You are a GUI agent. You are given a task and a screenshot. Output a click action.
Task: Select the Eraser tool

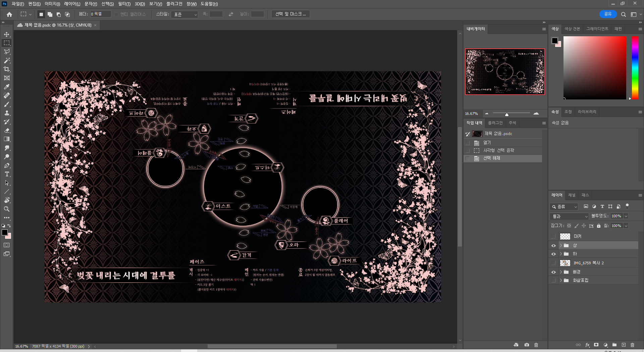tap(7, 130)
